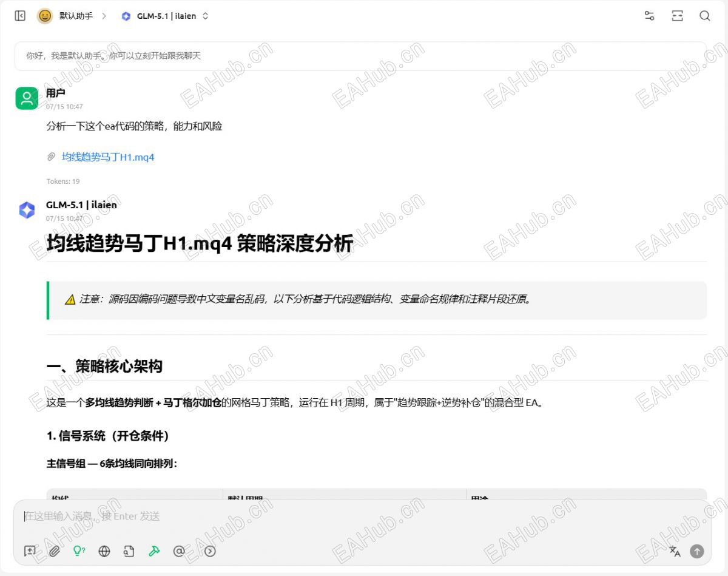The height and width of the screenshot is (576, 728).
Task: Click the GLM-5.1 message avatar icon
Action: pyautogui.click(x=27, y=210)
